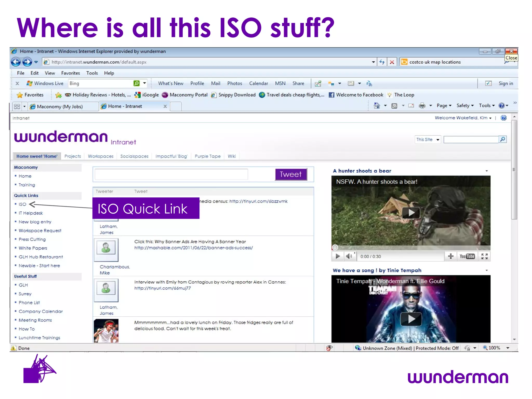Play the Tinie Tempah Wonderman video

pos(411,319)
